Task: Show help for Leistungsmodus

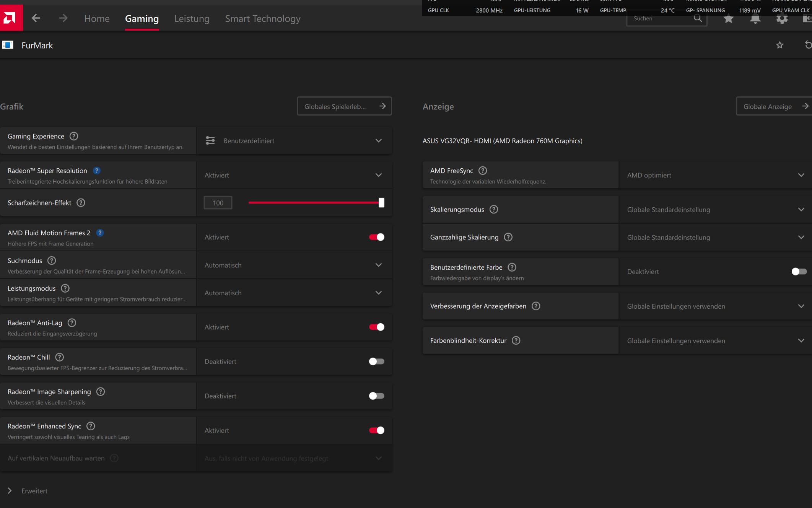Action: tap(65, 288)
